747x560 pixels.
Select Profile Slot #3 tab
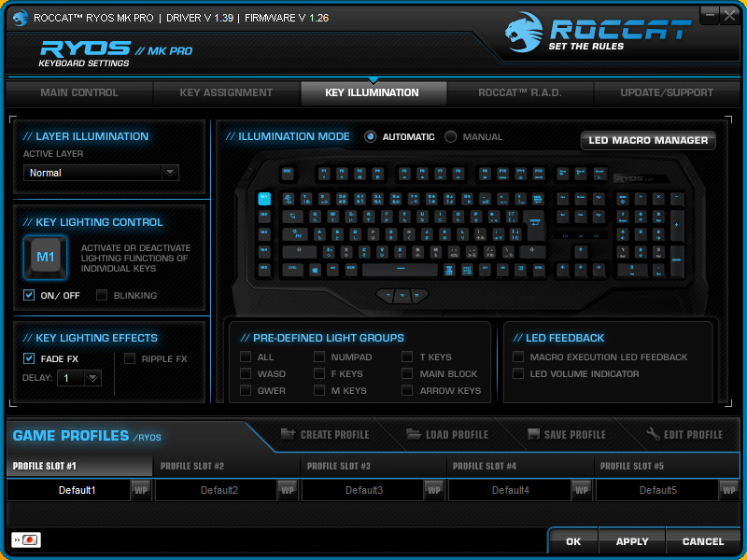coord(373,466)
